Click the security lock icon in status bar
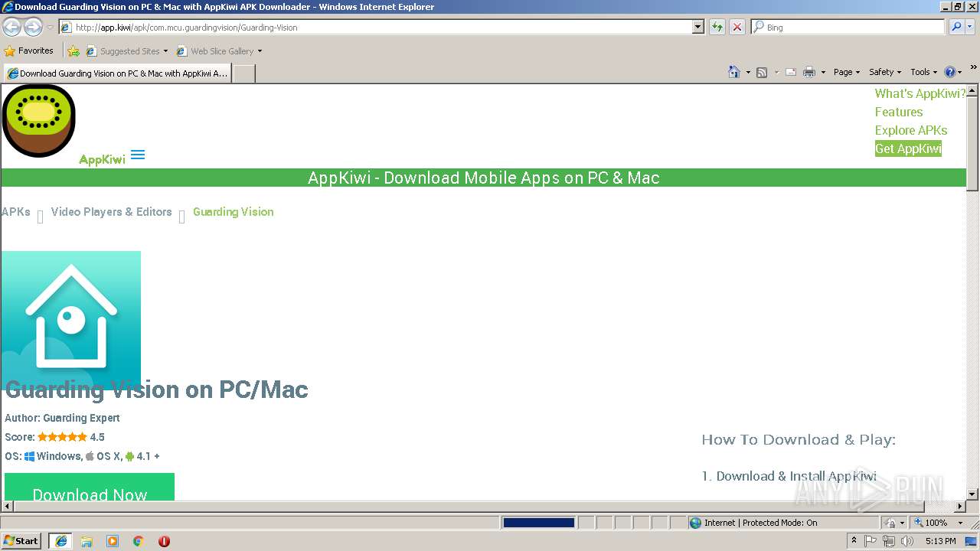Image resolution: width=980 pixels, height=551 pixels. pos(890,523)
